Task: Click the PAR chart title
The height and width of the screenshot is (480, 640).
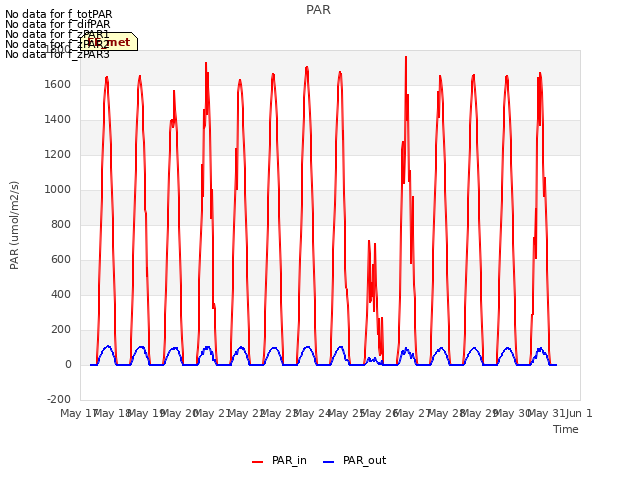Action: tap(318, 10)
